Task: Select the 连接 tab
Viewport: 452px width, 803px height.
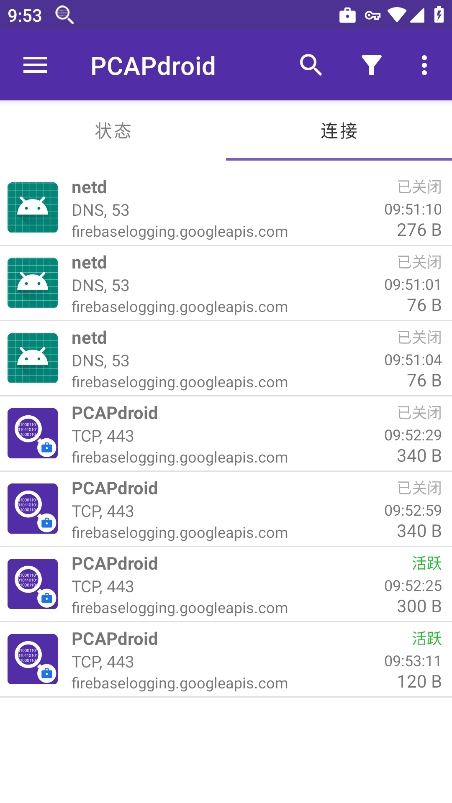Action: (x=339, y=131)
